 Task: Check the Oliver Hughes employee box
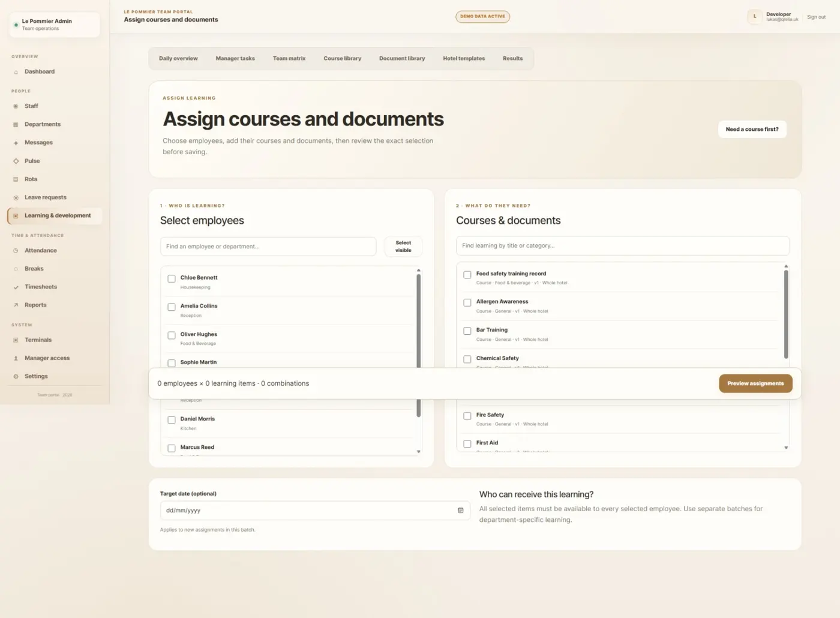point(172,335)
